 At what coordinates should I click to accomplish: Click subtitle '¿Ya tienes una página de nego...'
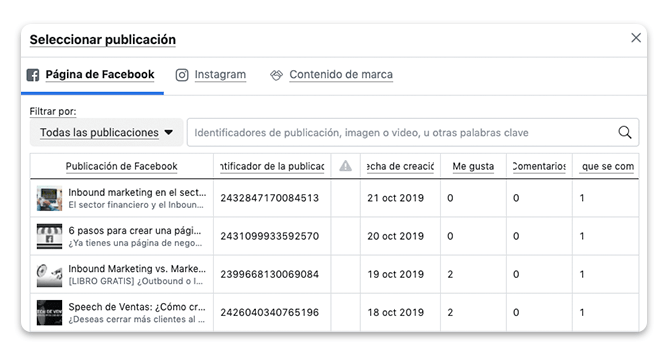tap(135, 243)
